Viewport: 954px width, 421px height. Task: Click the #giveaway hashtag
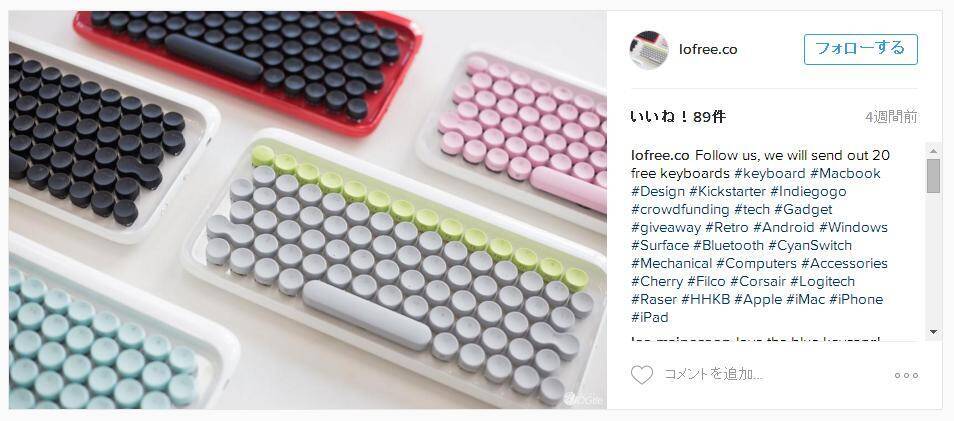[666, 228]
